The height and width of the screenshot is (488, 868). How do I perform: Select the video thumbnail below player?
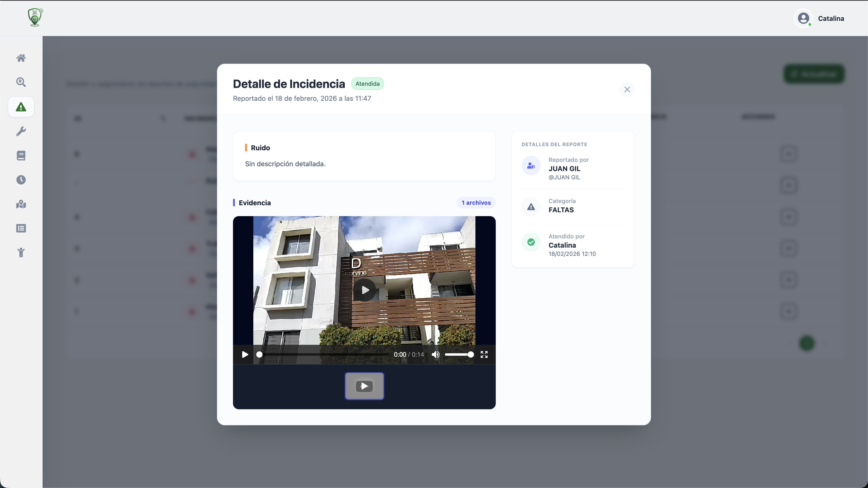pyautogui.click(x=364, y=386)
